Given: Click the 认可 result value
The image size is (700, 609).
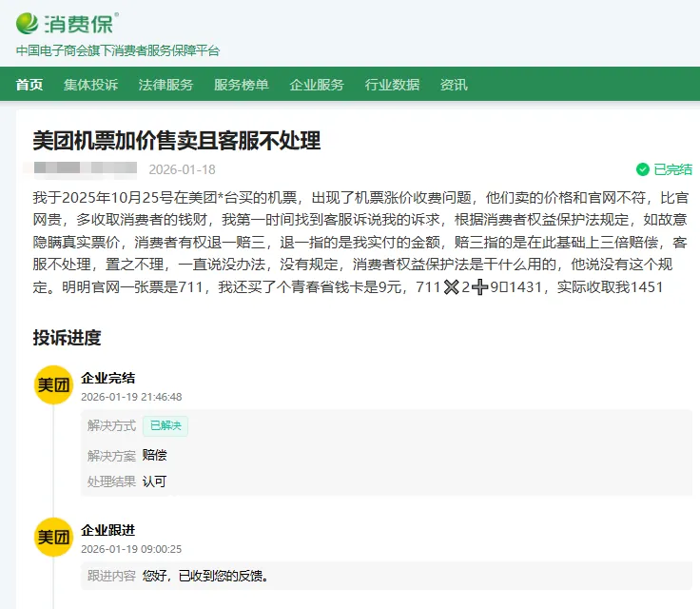Looking at the screenshot, I should (154, 481).
